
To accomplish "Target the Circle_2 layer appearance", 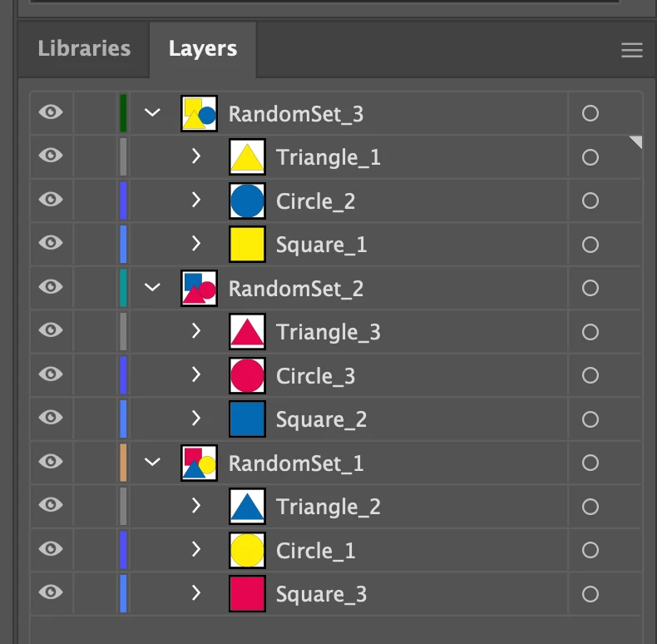I will 590,201.
